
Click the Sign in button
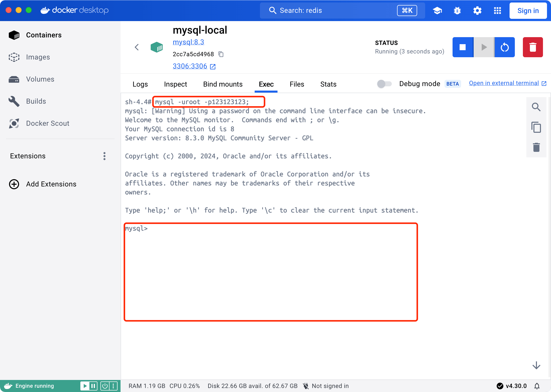click(528, 11)
